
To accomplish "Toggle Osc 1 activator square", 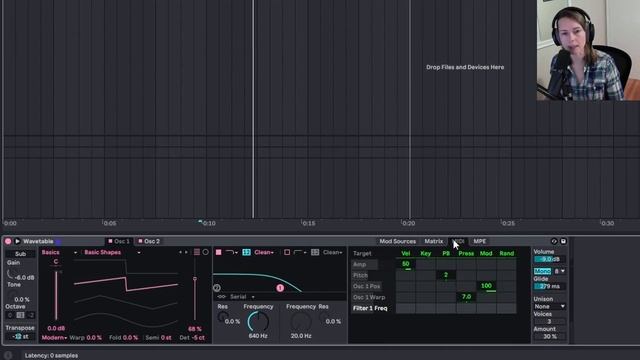I will click(x=110, y=241).
